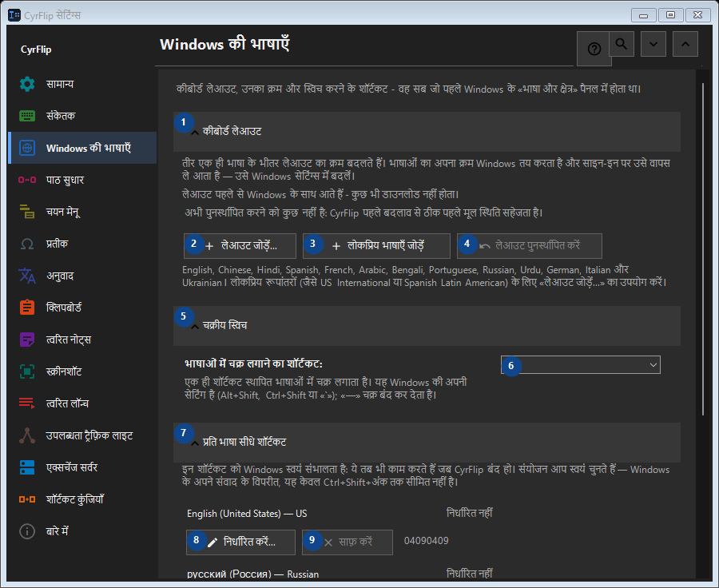Image resolution: width=719 pixels, height=588 pixels.
Task: Minimize the CyrFlip settings window
Action: click(643, 15)
